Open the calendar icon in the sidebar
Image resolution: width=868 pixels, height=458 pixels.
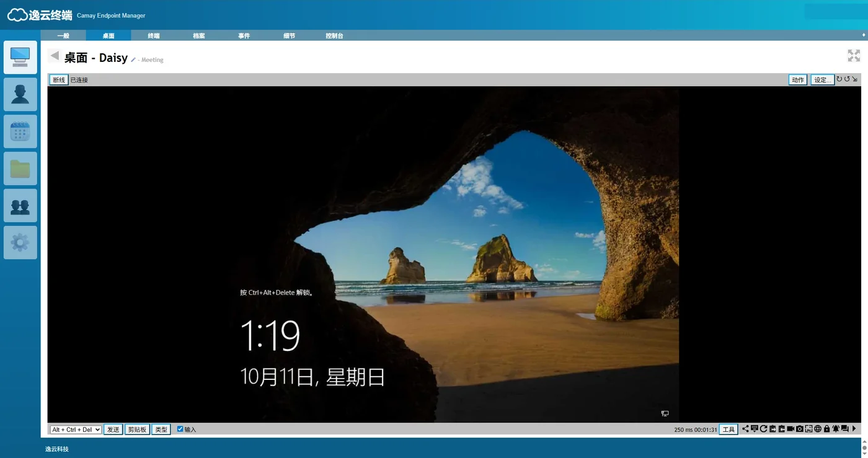(20, 131)
